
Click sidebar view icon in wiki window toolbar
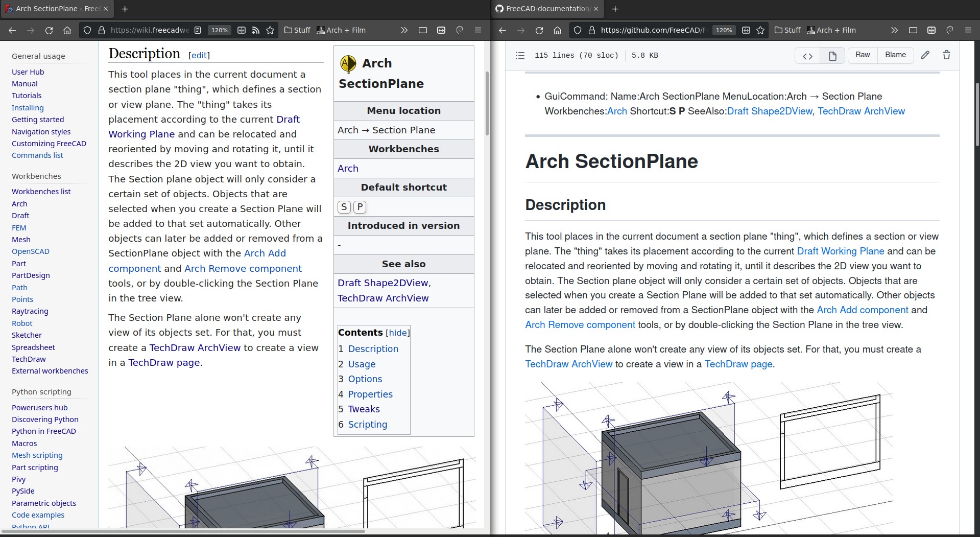[x=423, y=30]
